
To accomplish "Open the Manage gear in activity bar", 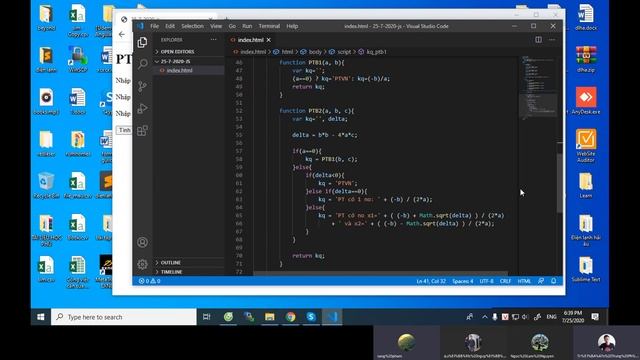I will (x=142, y=264).
